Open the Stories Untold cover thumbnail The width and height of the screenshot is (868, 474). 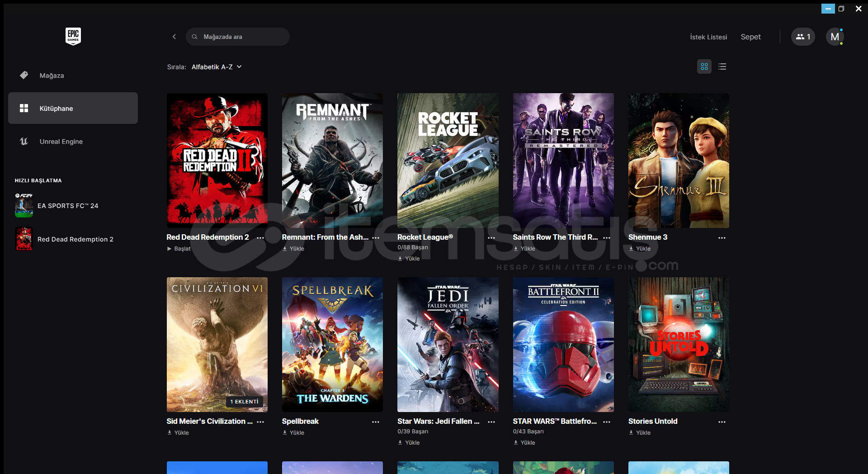tap(679, 345)
